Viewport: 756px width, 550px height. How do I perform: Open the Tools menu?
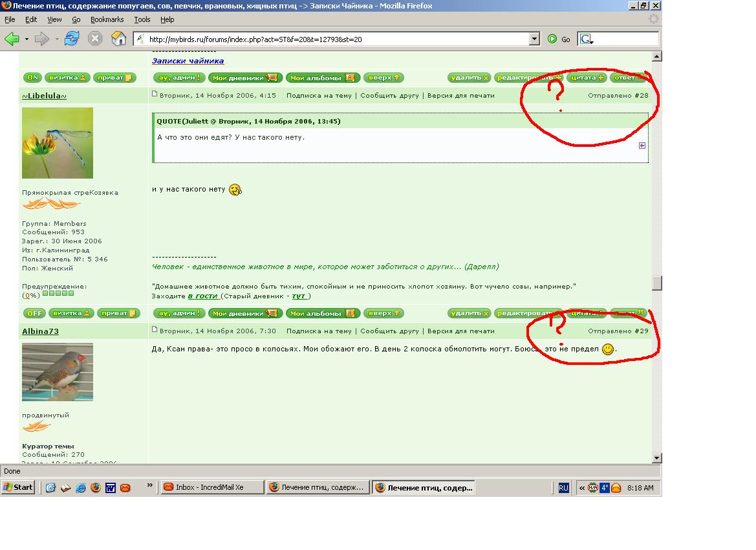(x=142, y=19)
